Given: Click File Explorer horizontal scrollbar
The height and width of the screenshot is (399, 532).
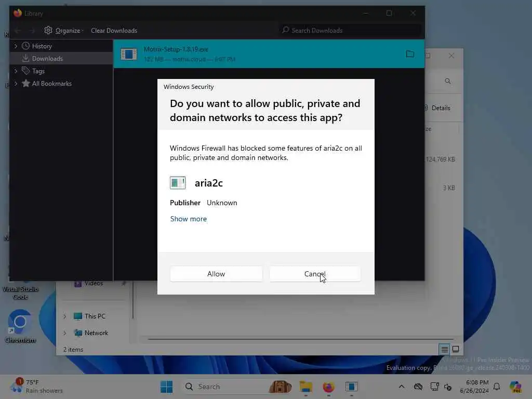Looking at the screenshot, I should [x=301, y=339].
